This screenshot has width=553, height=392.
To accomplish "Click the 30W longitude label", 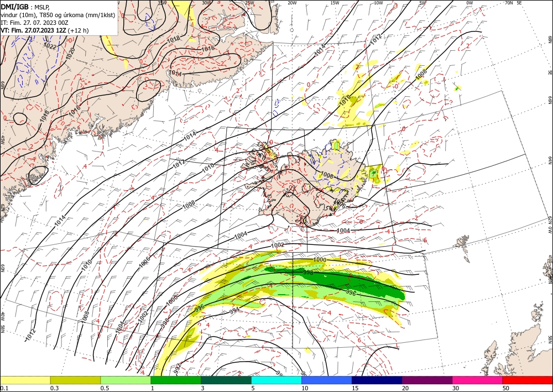I will pyautogui.click(x=206, y=2).
